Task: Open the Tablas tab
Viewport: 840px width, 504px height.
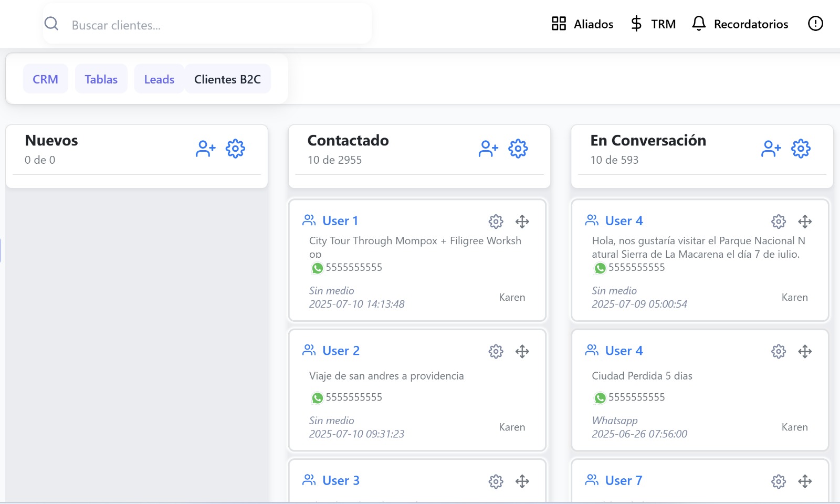Action: click(101, 79)
